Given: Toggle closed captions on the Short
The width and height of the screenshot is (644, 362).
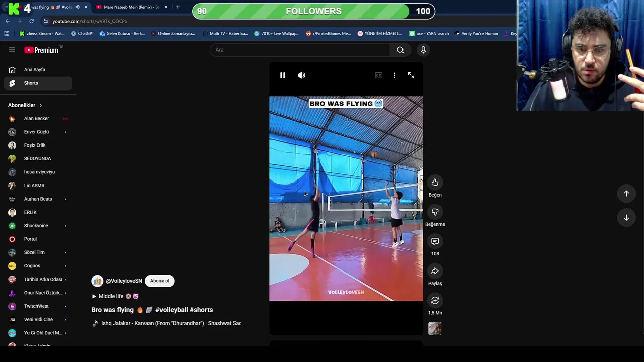Looking at the screenshot, I should 378,75.
